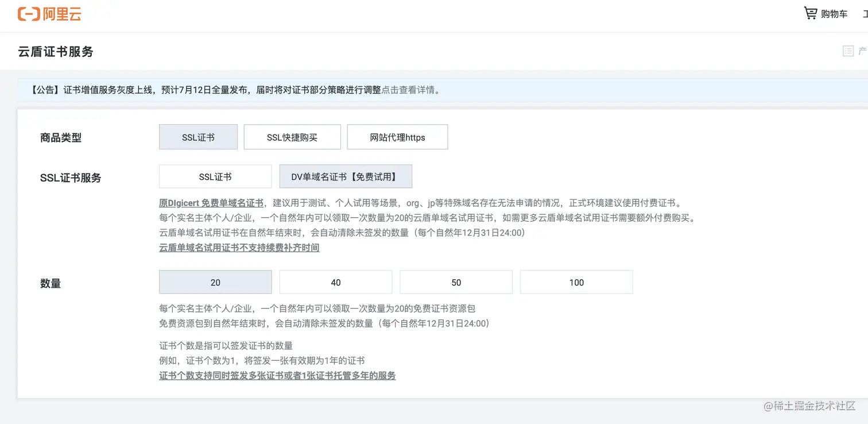Click text 免费资源包到自然年结束时
The width and height of the screenshot is (868, 424).
[x=212, y=323]
